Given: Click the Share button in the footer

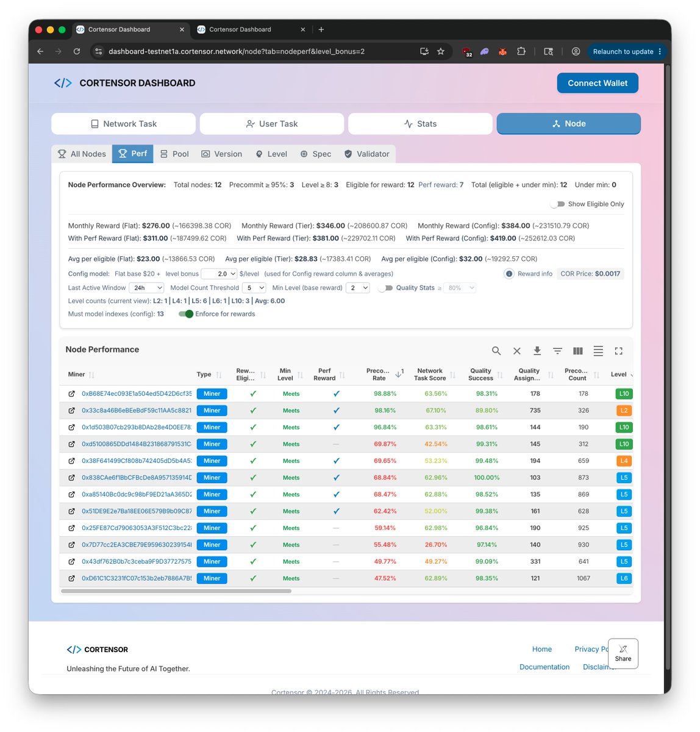Looking at the screenshot, I should pos(623,653).
